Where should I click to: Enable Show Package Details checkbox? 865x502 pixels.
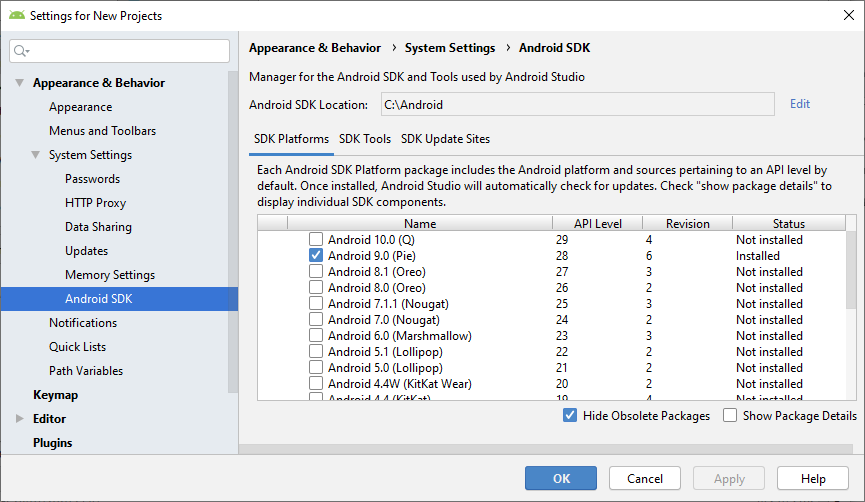pos(730,415)
